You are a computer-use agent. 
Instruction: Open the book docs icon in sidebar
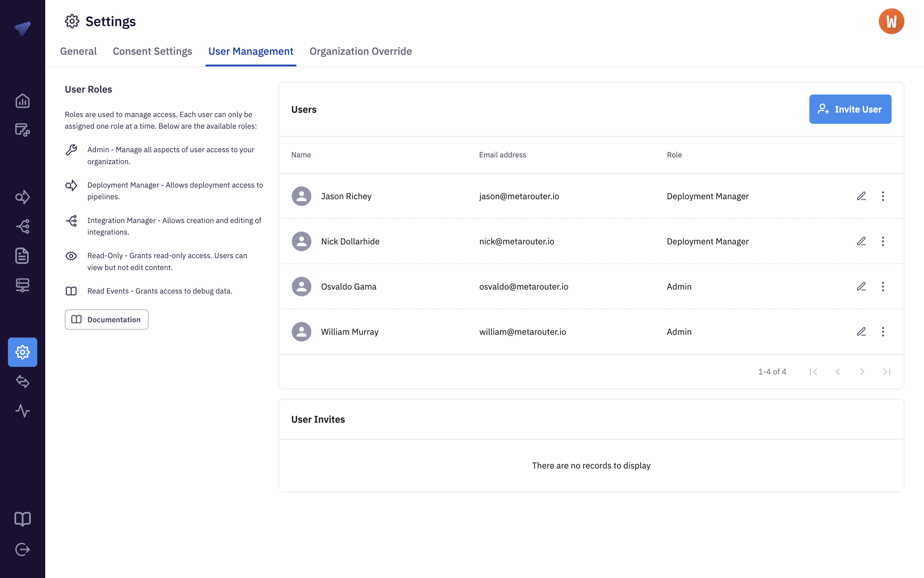point(23,519)
